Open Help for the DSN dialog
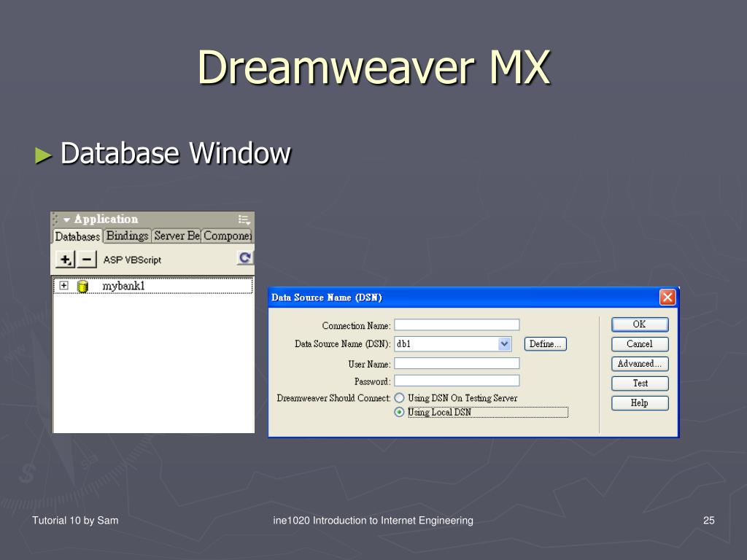 [x=640, y=402]
